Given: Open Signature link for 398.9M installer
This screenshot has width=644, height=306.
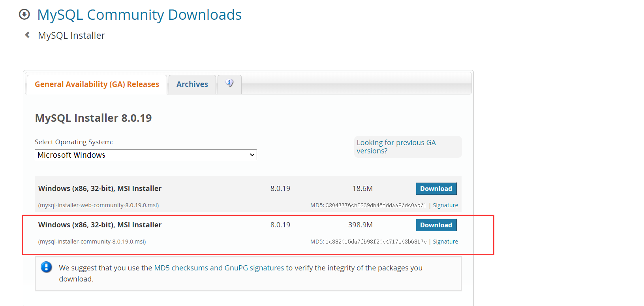Looking at the screenshot, I should tap(445, 242).
